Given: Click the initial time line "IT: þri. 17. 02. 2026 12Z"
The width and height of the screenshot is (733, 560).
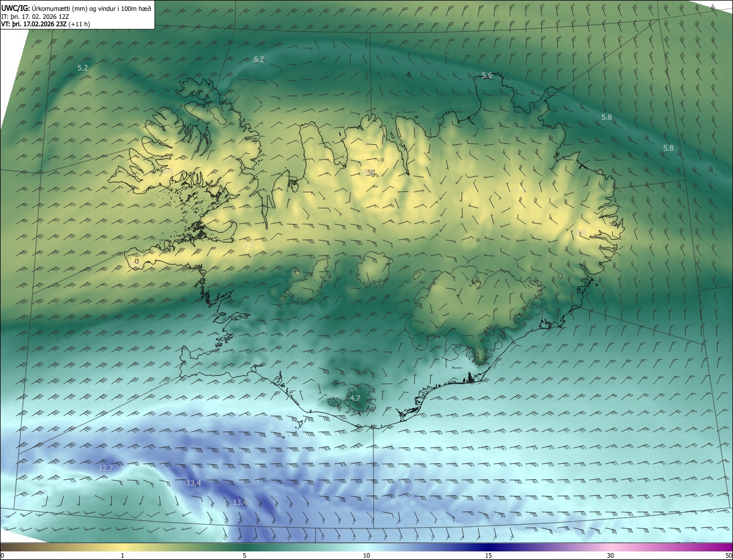Looking at the screenshot, I should coord(35,17).
